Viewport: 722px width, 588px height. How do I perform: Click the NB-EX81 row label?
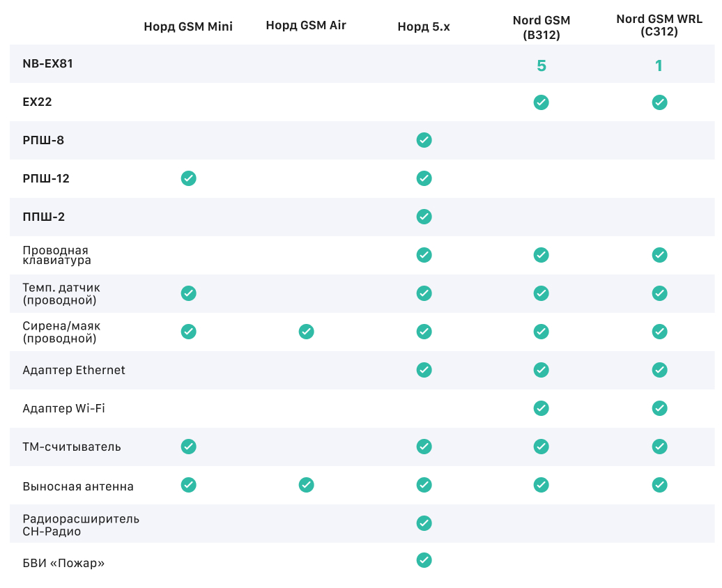point(48,63)
